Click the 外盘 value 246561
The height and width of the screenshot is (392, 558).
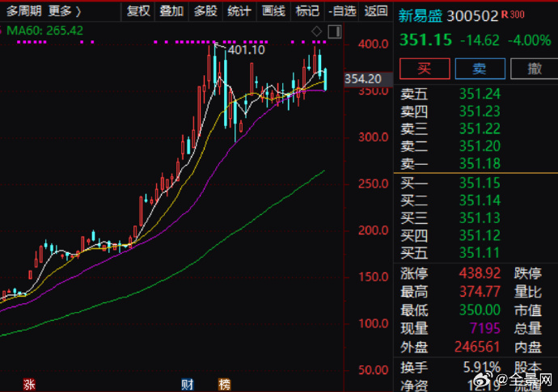477,347
